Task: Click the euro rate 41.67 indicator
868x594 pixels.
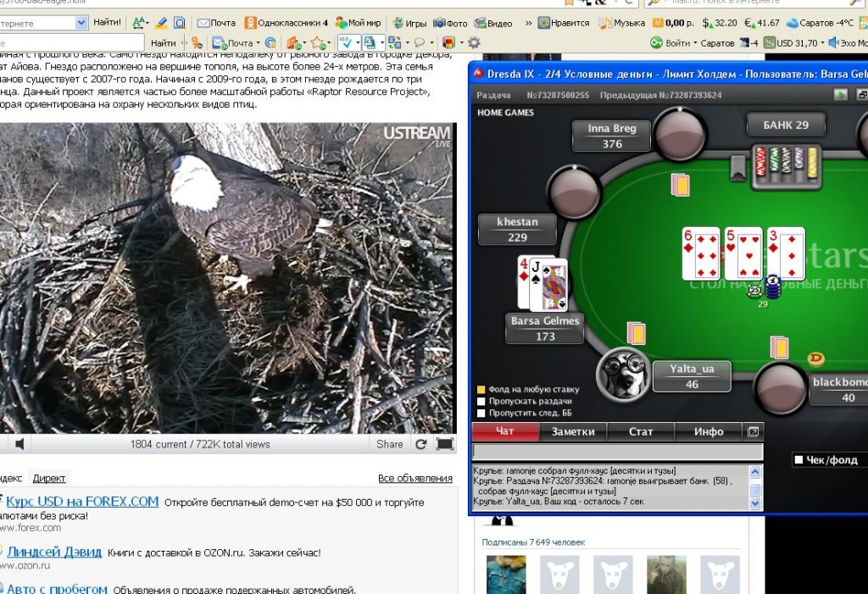Action: point(762,23)
